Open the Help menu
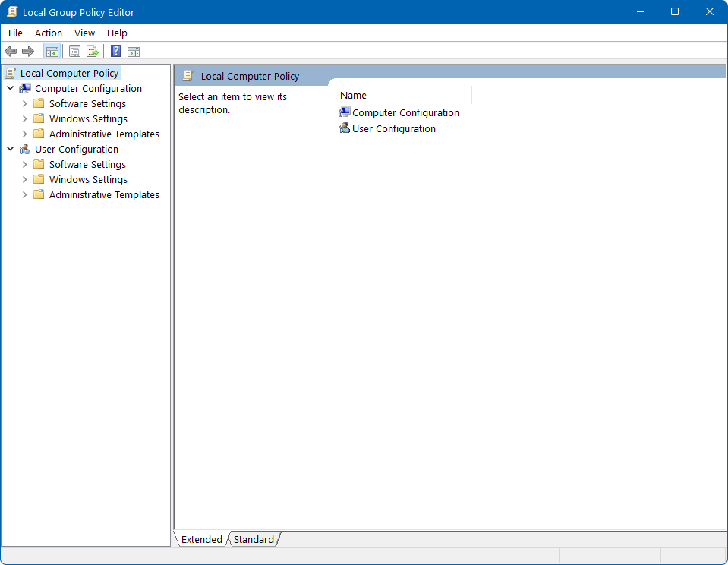The image size is (728, 565). pos(117,33)
